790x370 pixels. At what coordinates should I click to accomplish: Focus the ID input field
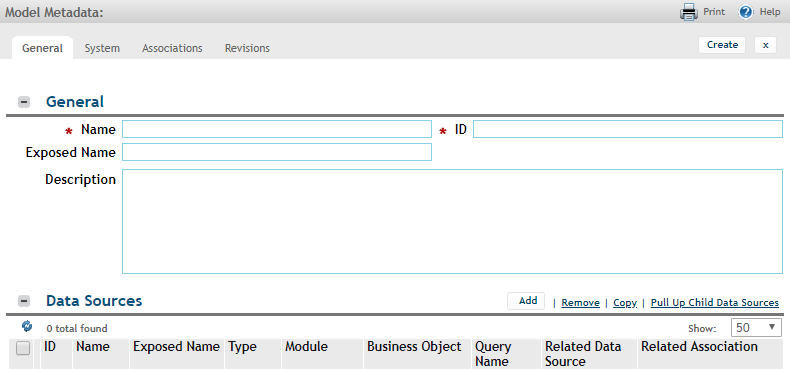pyautogui.click(x=628, y=129)
